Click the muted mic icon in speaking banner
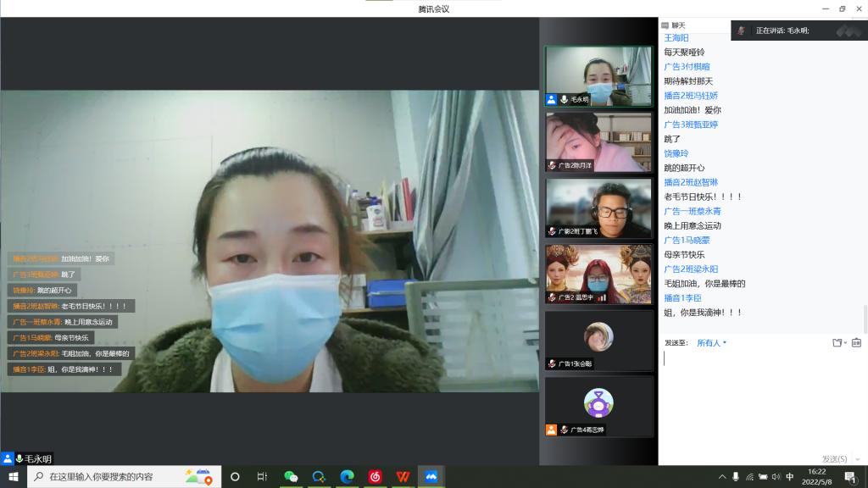868x488 pixels. point(741,30)
